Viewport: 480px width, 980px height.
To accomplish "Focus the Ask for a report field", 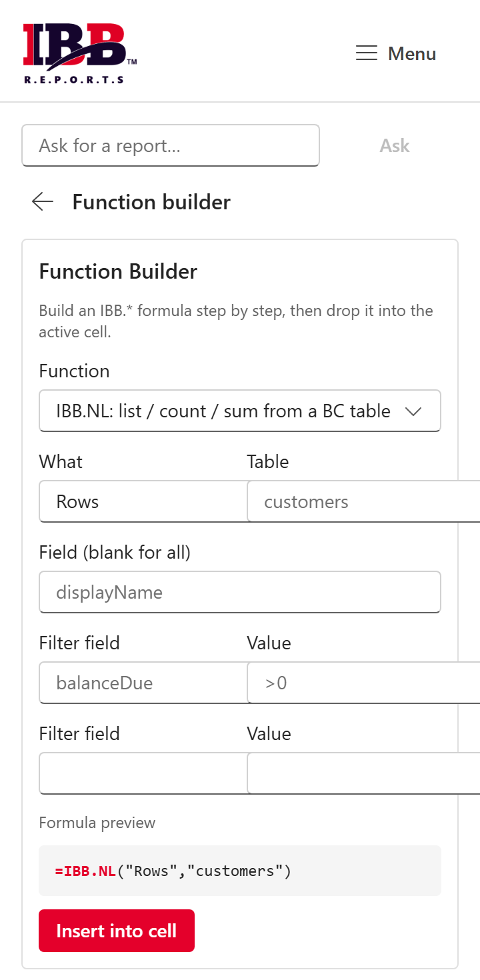I will (x=171, y=145).
